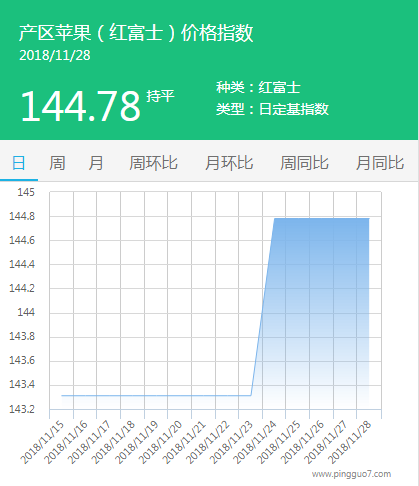Screen dimensions: 419x486
Task: Click the x-axis date 2018/11/23
Action: 231,442
